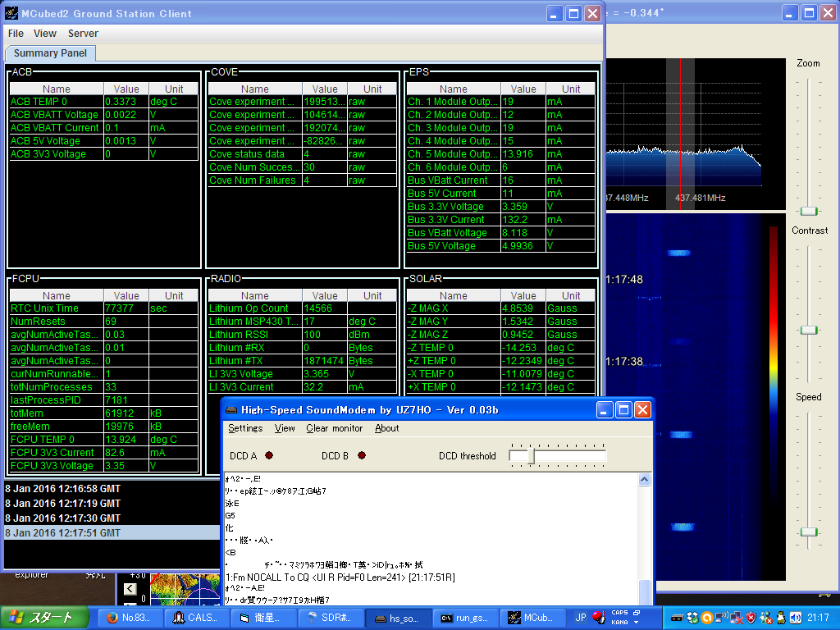The image size is (840, 630).
Task: Click SoundModem monitor scrollbar up arrow
Action: tap(645, 479)
